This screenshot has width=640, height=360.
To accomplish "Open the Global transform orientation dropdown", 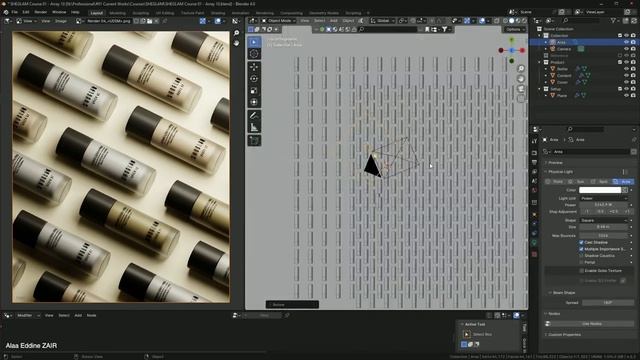I will 382,20.
